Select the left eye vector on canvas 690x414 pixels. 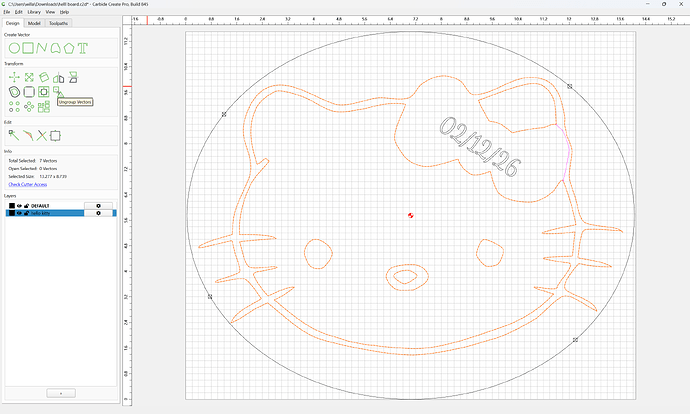pos(318,254)
